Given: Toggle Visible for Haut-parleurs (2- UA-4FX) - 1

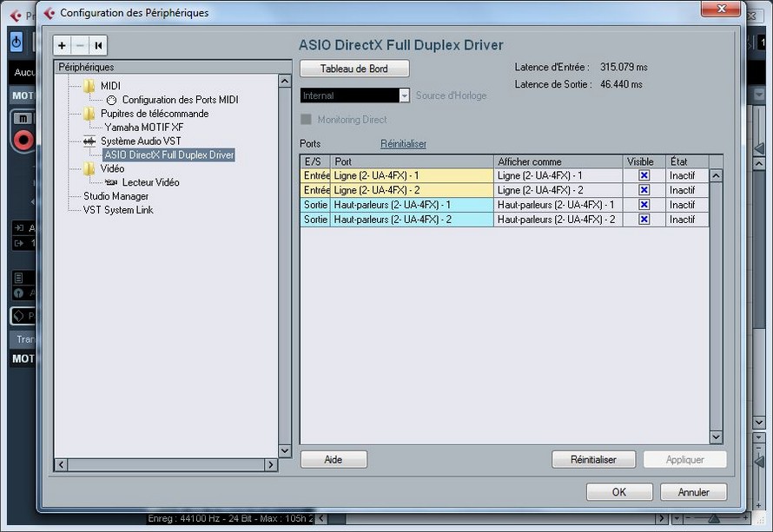Looking at the screenshot, I should 644,205.
